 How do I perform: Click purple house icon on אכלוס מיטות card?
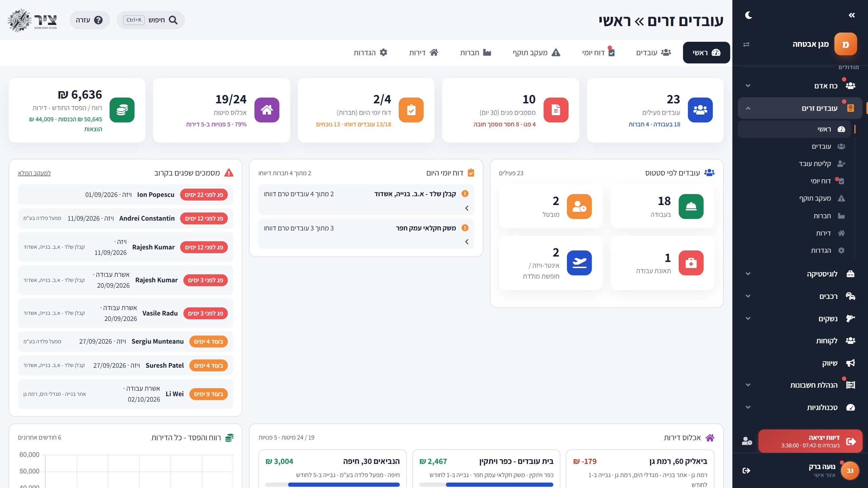click(x=267, y=110)
